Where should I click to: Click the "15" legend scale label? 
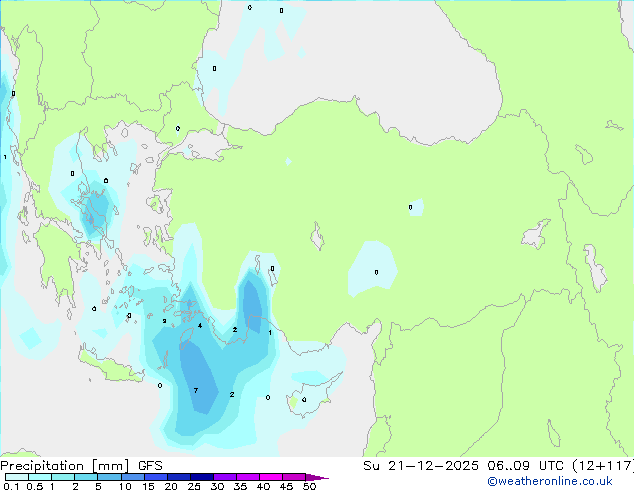coord(148,486)
